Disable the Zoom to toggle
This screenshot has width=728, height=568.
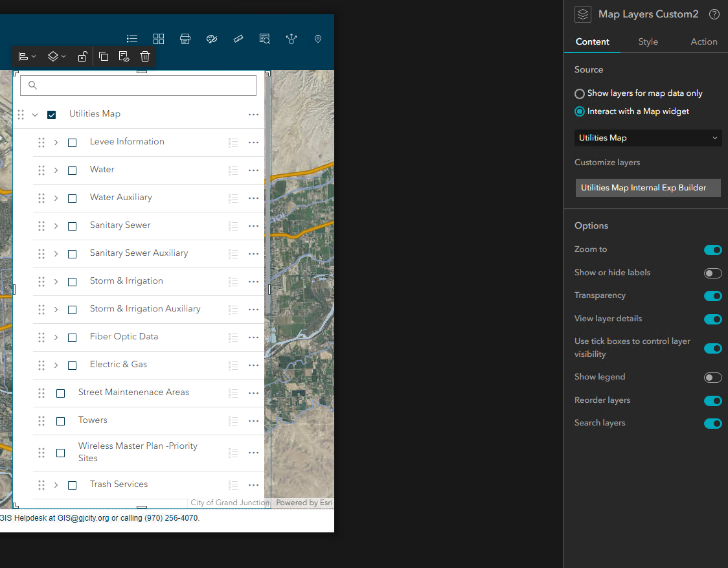[712, 250]
